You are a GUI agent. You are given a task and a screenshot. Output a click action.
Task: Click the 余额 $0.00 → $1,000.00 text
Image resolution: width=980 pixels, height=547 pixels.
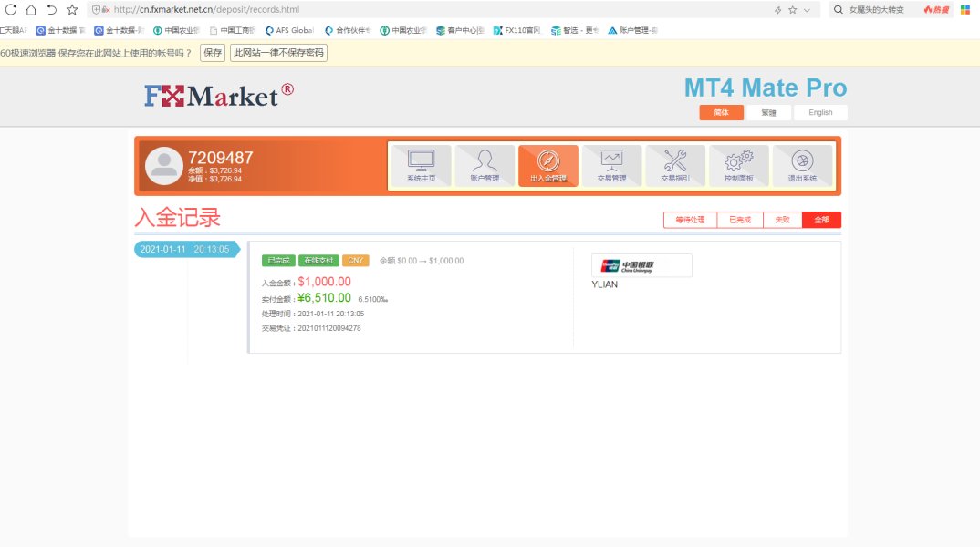point(422,261)
